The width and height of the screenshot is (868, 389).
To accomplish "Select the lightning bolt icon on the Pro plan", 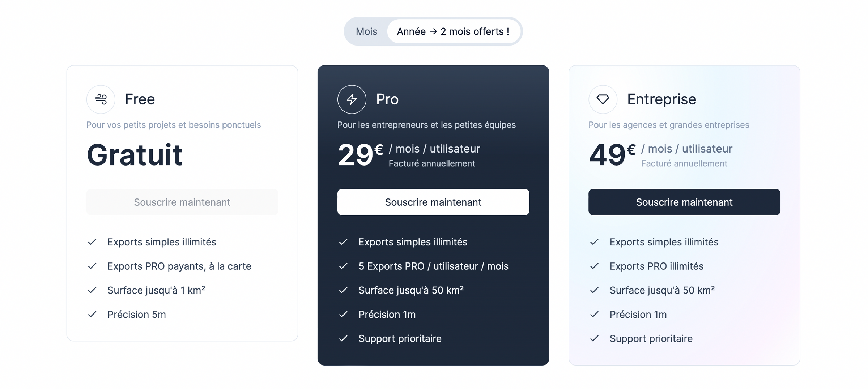I will click(x=352, y=99).
